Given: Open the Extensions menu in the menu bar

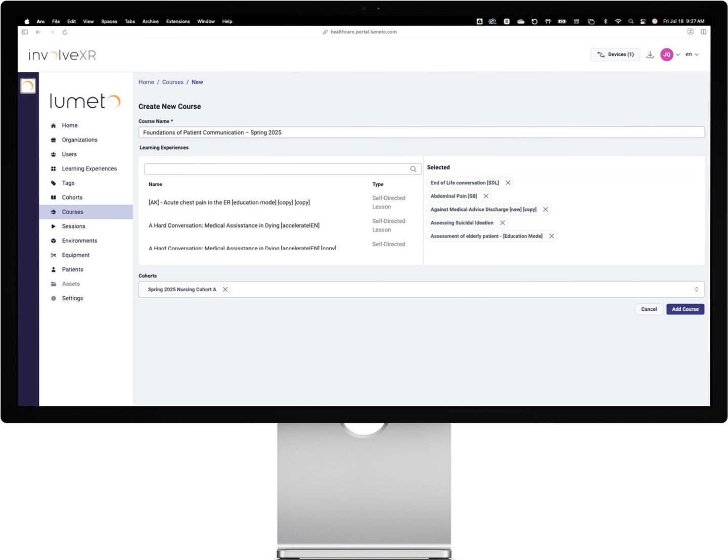Looking at the screenshot, I should 178,21.
